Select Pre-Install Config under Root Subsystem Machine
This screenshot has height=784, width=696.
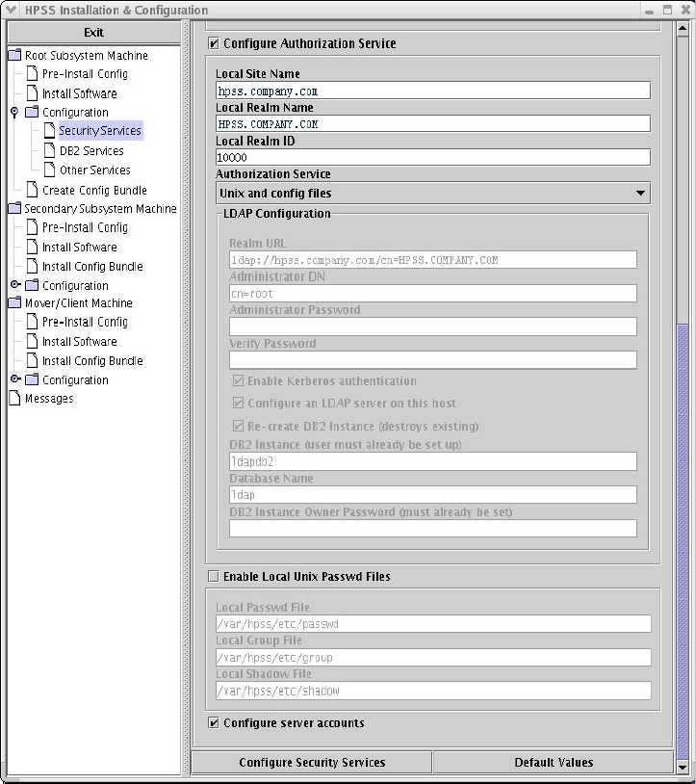pyautogui.click(x=85, y=73)
